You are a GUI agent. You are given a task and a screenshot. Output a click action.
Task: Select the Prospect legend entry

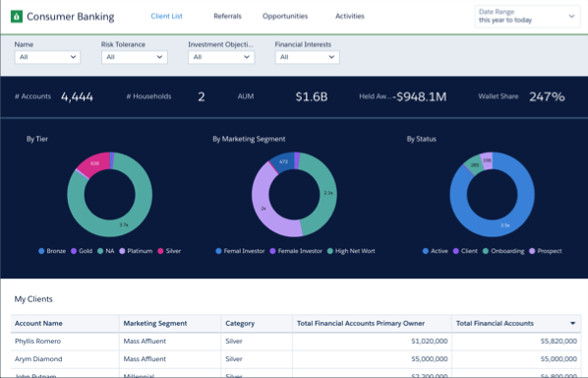coord(546,251)
